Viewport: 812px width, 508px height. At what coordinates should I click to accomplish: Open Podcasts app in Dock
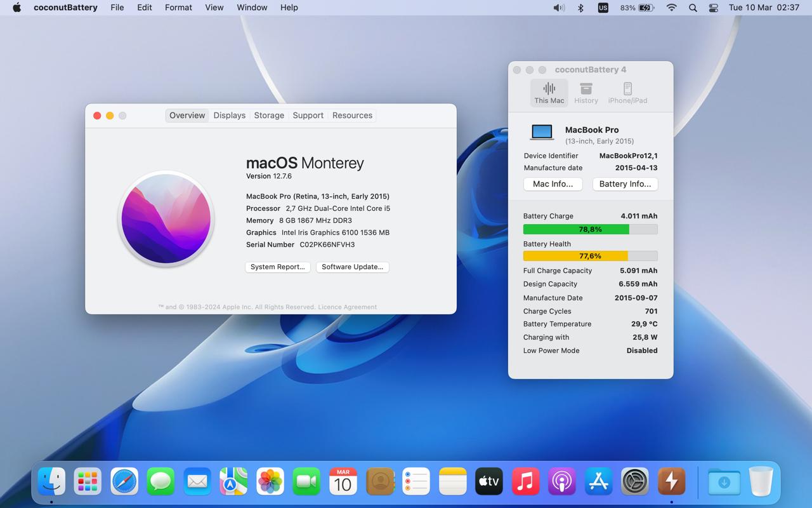pyautogui.click(x=562, y=481)
